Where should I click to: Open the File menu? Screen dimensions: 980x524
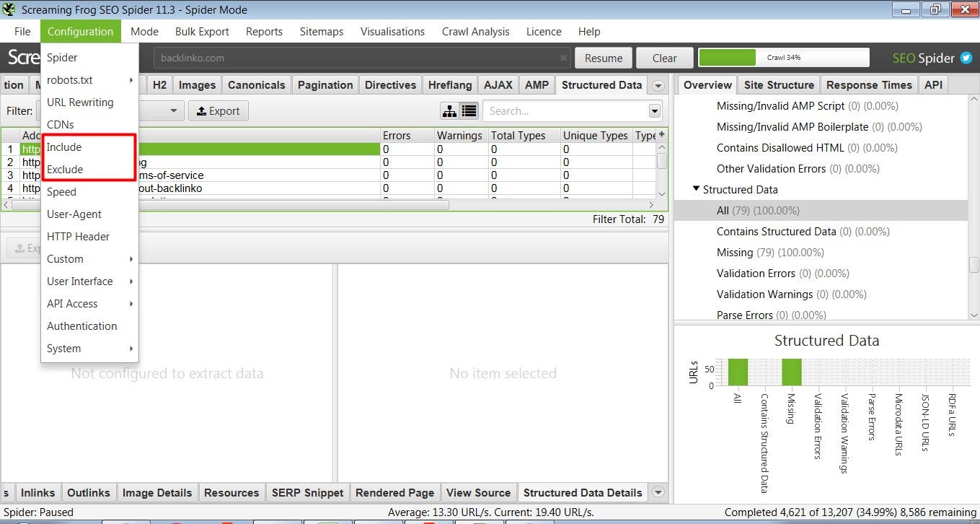[22, 32]
